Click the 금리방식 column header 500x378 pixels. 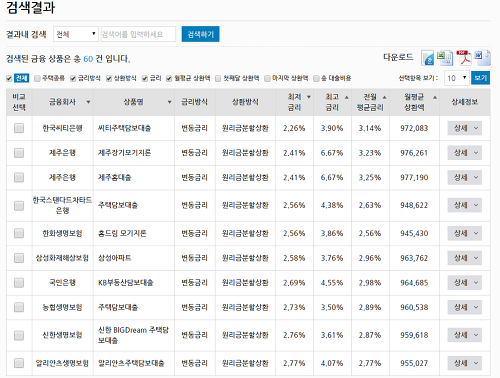click(x=194, y=102)
